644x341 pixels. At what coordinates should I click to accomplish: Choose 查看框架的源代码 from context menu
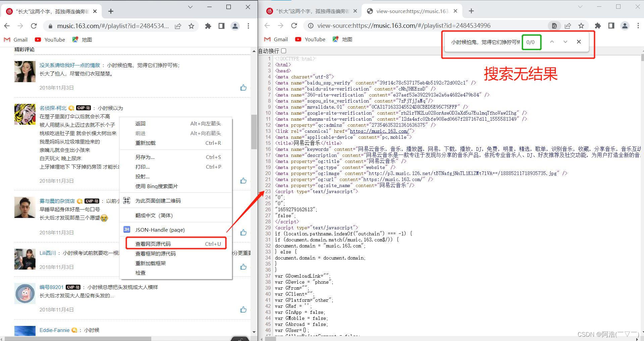176,253
